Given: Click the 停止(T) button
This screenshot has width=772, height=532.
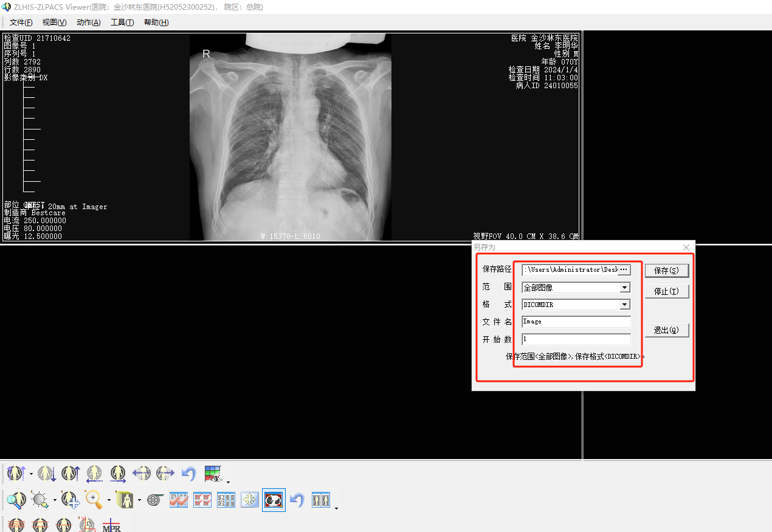Looking at the screenshot, I should point(666,291).
